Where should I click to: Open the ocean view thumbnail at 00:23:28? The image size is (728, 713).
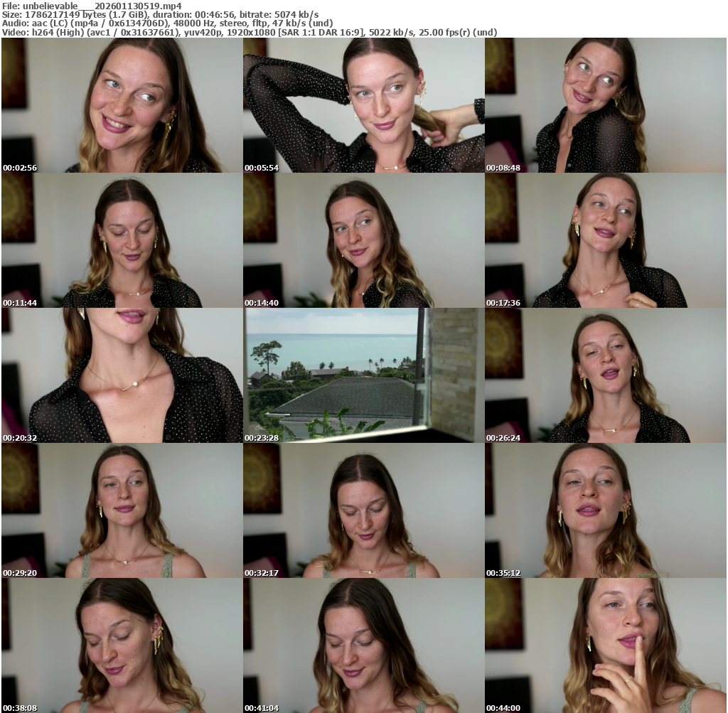(364, 375)
